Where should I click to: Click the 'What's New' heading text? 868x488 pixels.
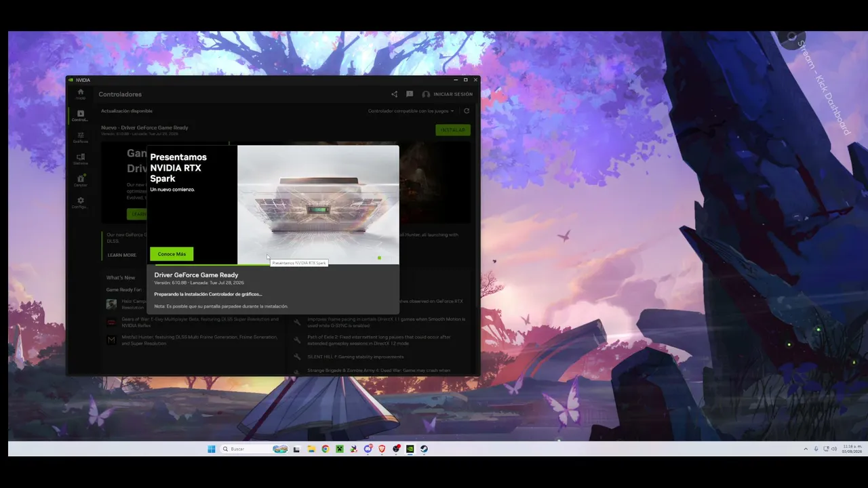pyautogui.click(x=121, y=277)
